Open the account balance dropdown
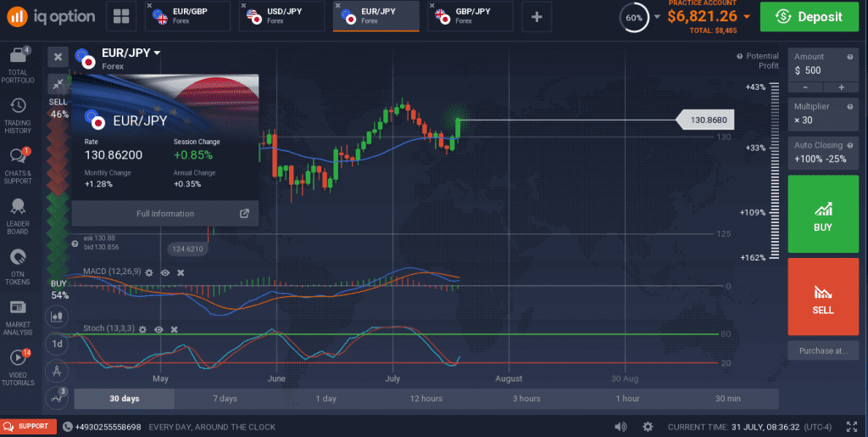This screenshot has height=437, width=868. click(x=747, y=17)
